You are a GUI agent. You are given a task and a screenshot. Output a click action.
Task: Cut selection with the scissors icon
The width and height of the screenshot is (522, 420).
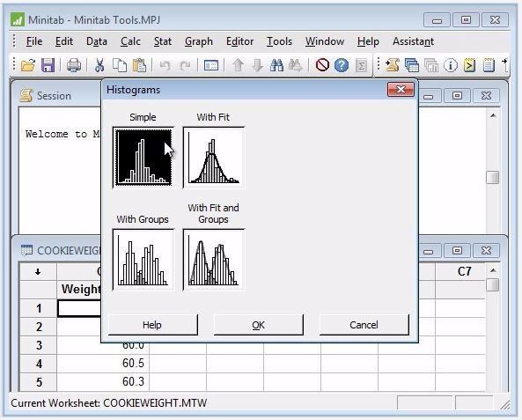(99, 65)
